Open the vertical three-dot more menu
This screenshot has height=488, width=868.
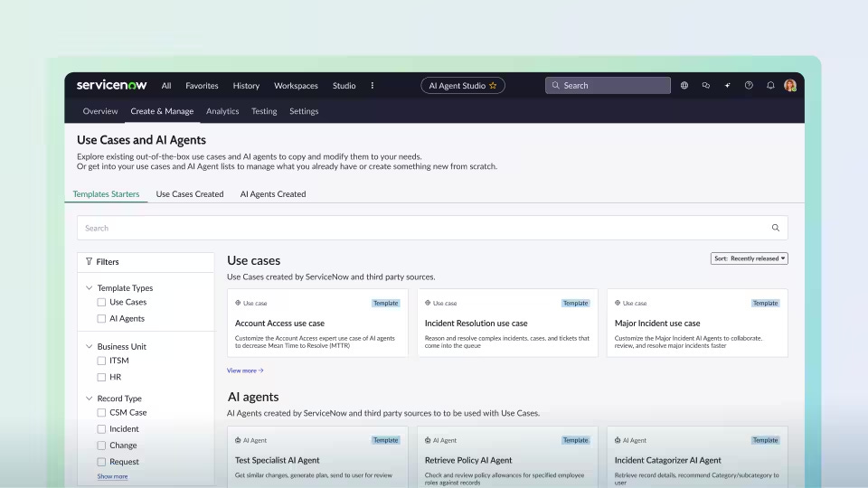coord(372,85)
